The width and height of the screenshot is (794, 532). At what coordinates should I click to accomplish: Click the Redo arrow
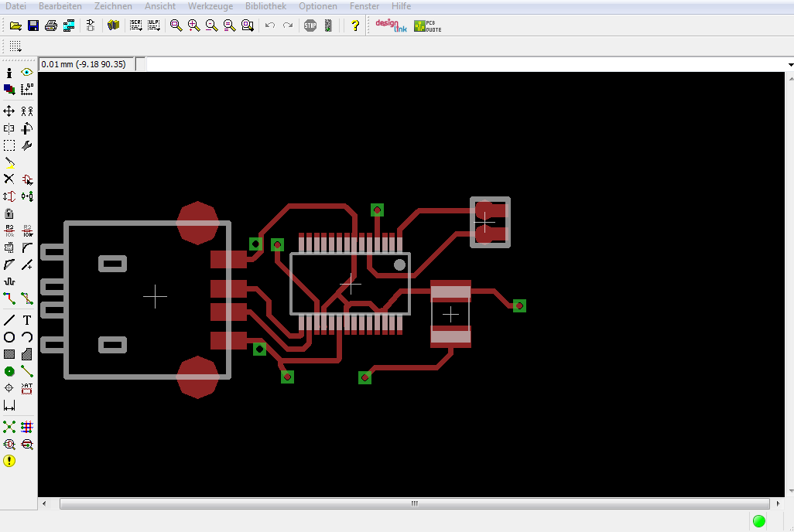coord(288,26)
